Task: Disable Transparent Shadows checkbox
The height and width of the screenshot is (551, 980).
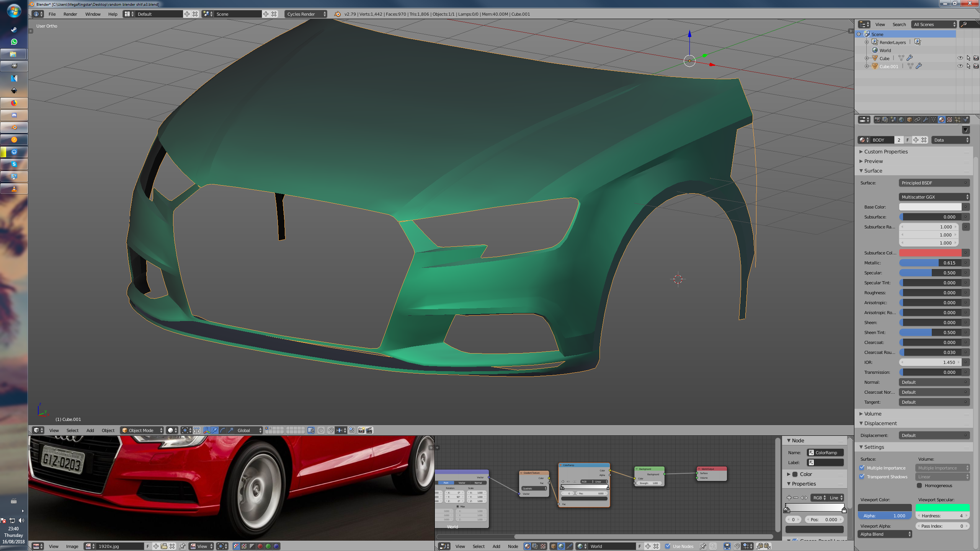Action: coord(862,476)
